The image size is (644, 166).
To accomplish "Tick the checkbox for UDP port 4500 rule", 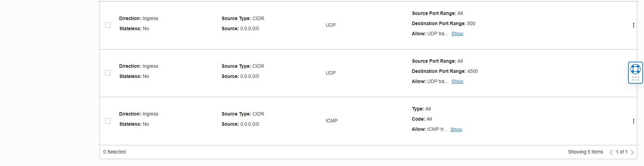I will pyautogui.click(x=108, y=73).
